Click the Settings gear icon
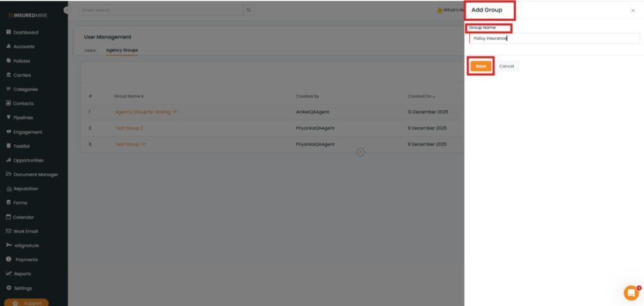Viewport: 644px width, 306px height. (9, 288)
